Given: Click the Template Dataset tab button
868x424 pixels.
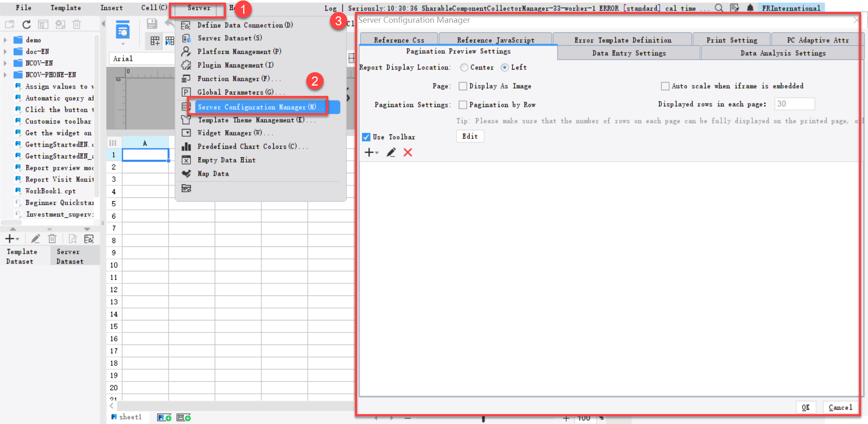Looking at the screenshot, I should 25,256.
